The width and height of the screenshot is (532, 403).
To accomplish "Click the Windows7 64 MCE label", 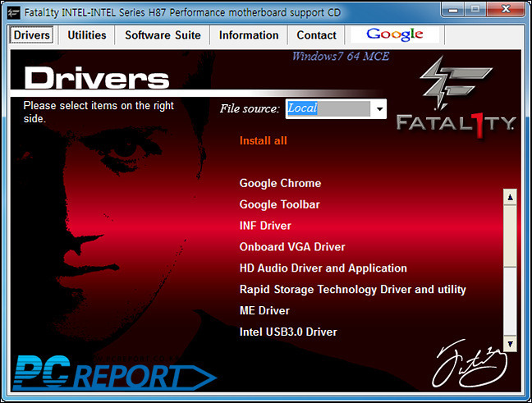I will [x=341, y=56].
